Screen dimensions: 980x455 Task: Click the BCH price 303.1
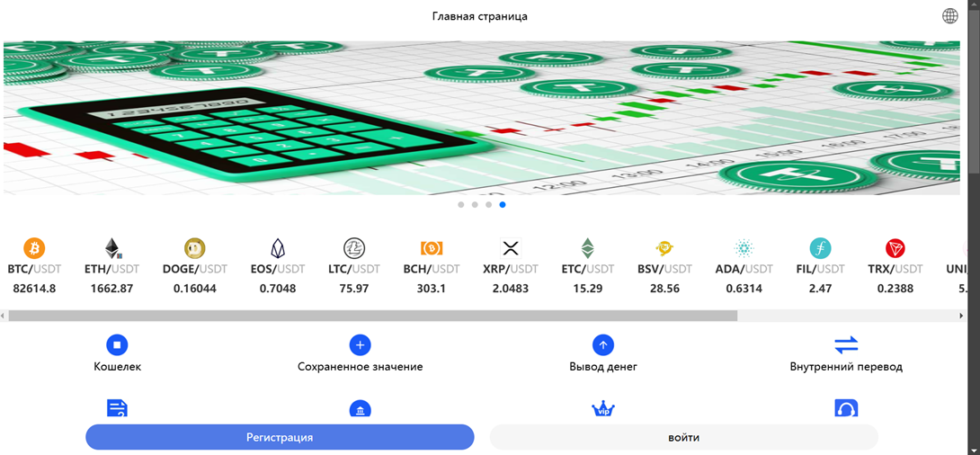pyautogui.click(x=432, y=289)
